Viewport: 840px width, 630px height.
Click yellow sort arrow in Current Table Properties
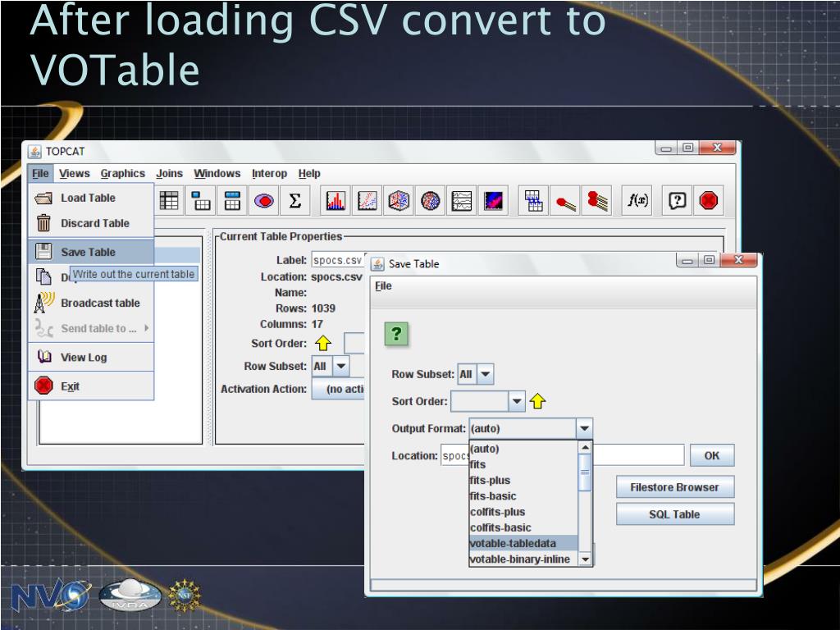pos(323,343)
